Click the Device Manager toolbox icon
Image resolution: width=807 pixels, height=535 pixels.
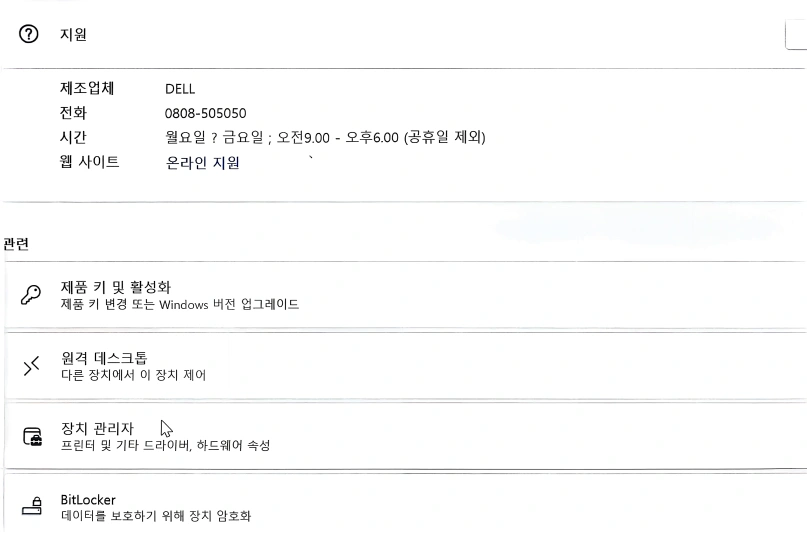(x=32, y=436)
